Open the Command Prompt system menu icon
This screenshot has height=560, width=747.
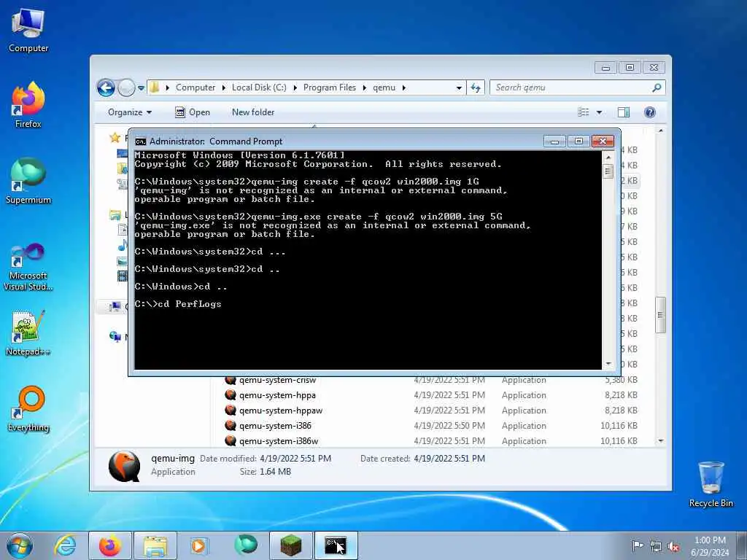[141, 141]
